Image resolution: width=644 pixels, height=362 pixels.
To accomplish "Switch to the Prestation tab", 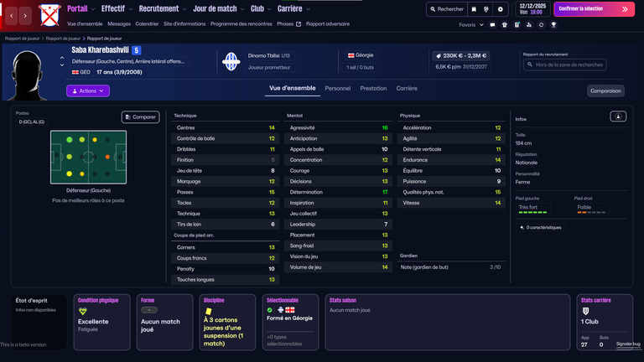I will click(x=373, y=88).
